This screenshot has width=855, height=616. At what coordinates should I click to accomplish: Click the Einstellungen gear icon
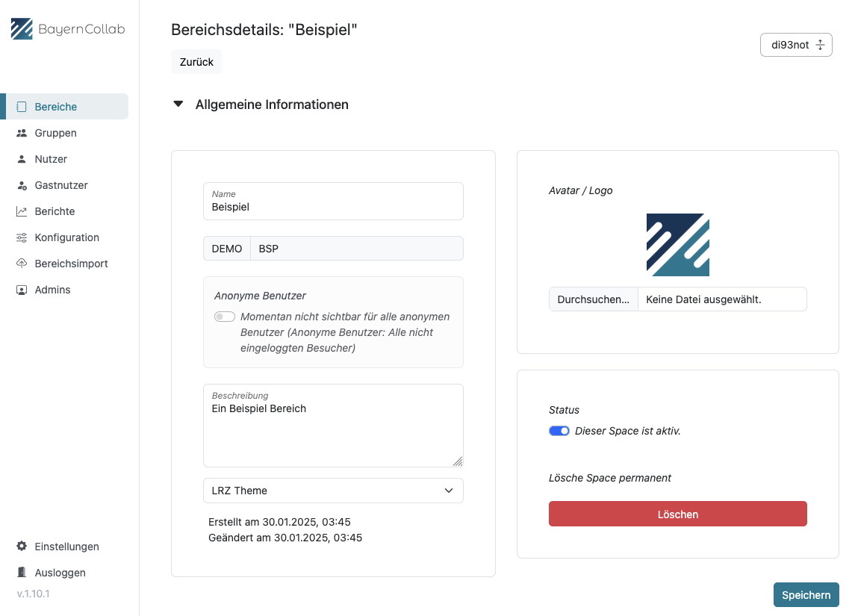(x=22, y=547)
